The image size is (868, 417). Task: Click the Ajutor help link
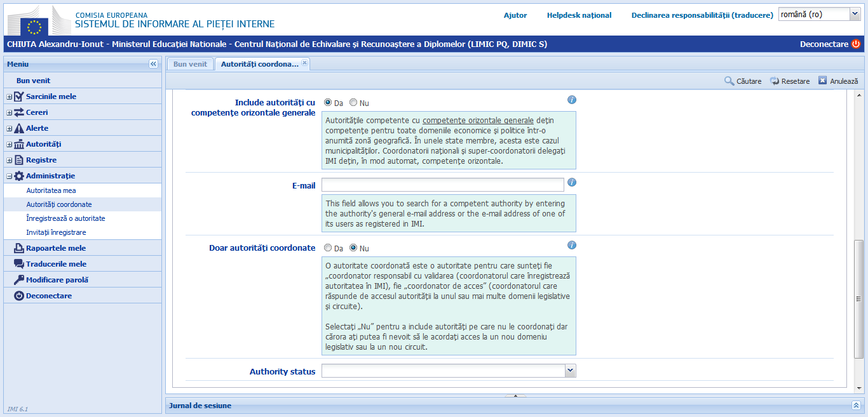tap(515, 15)
